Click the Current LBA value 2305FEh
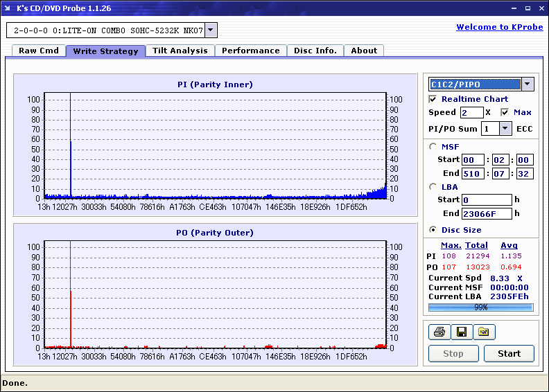Viewport: 549px width, 392px height. [509, 296]
